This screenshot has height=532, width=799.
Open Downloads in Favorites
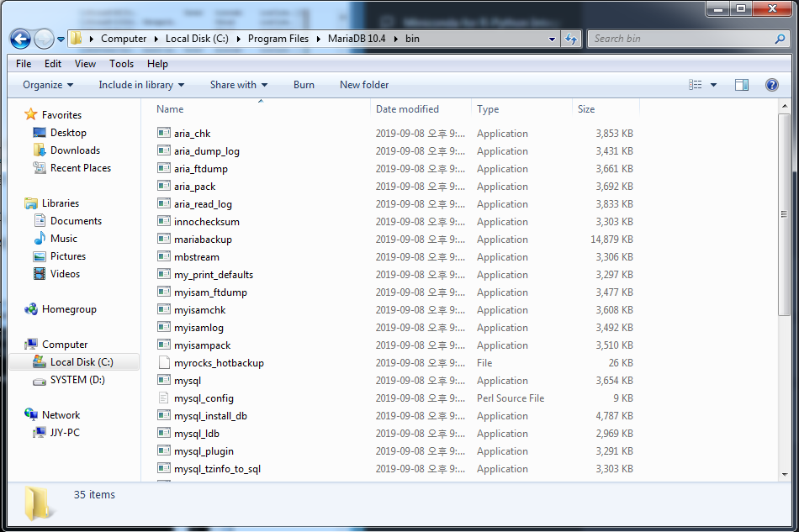point(75,150)
